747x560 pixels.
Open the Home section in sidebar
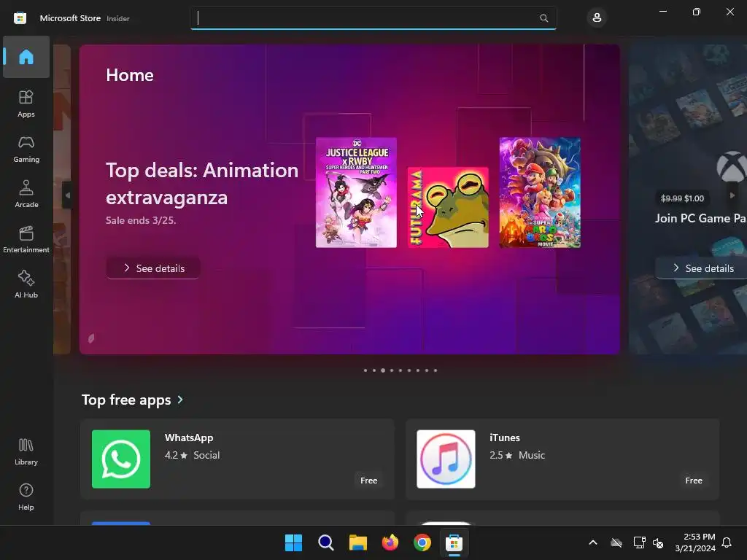coord(26,57)
